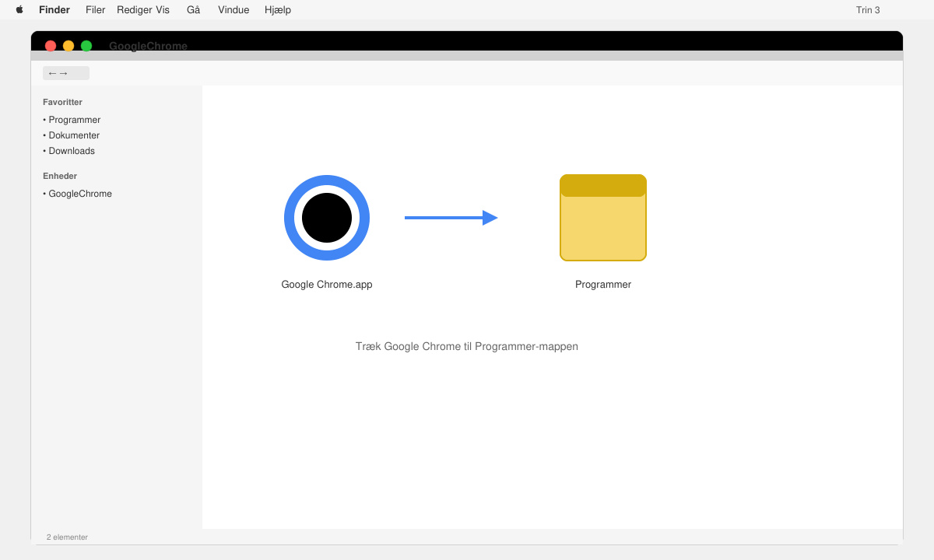The width and height of the screenshot is (934, 560).
Task: Open the Vis menu
Action: tap(162, 10)
